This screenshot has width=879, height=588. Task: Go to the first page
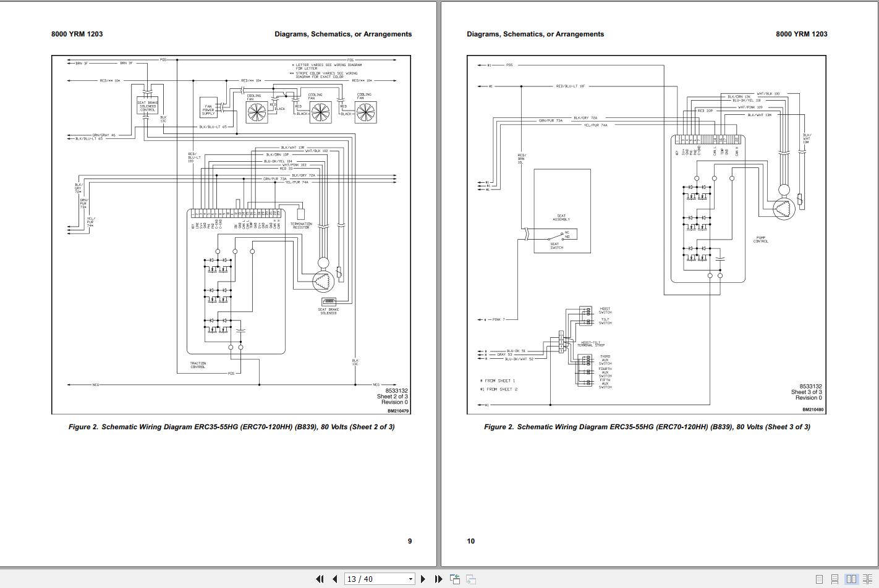tap(320, 579)
